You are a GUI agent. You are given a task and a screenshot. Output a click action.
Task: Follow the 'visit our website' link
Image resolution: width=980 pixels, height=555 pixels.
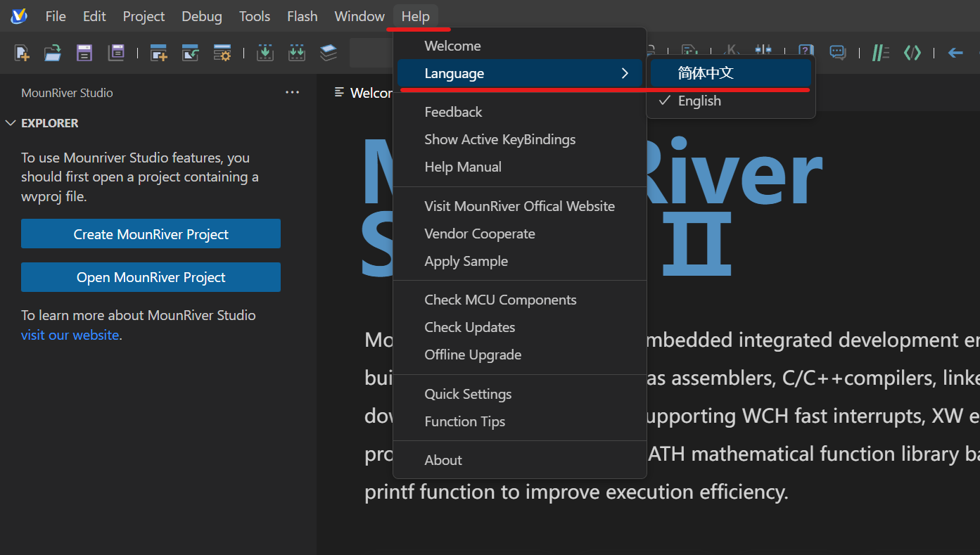pos(70,335)
